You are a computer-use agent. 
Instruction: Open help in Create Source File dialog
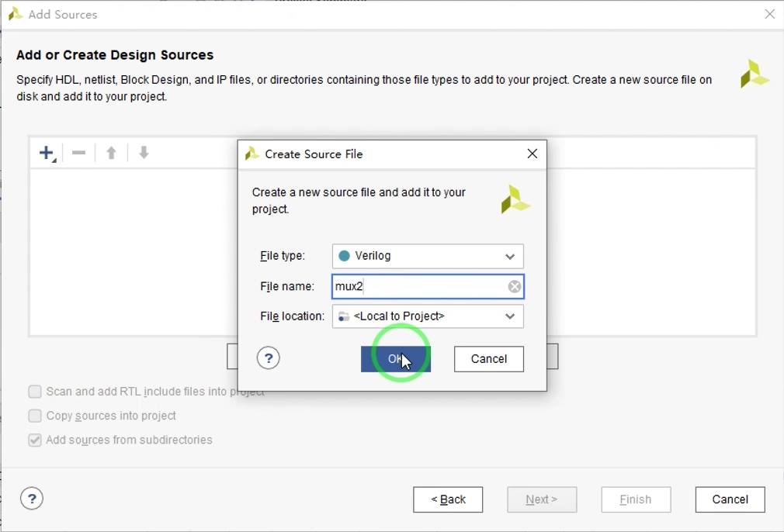pyautogui.click(x=269, y=358)
